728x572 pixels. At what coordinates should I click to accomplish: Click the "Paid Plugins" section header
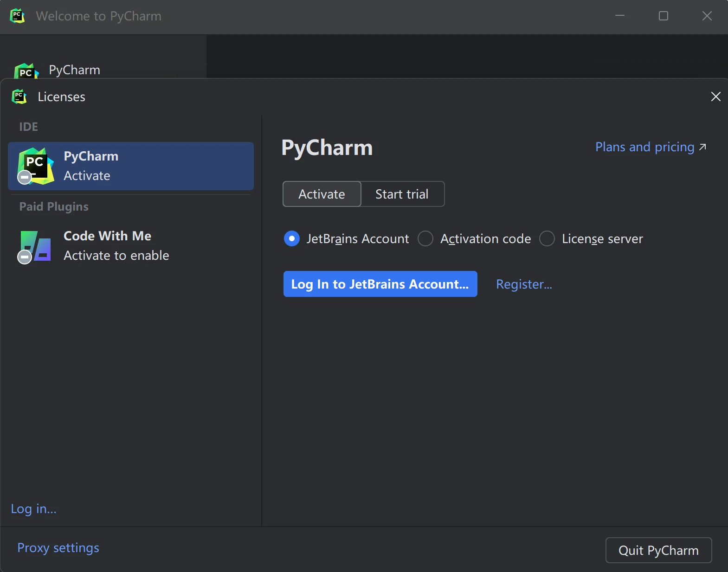(x=54, y=207)
